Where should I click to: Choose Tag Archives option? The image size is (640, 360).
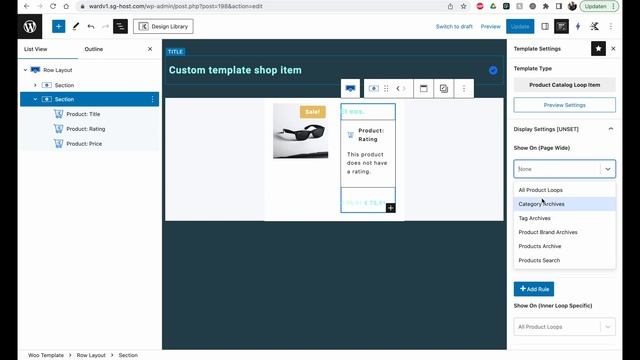tap(564, 218)
